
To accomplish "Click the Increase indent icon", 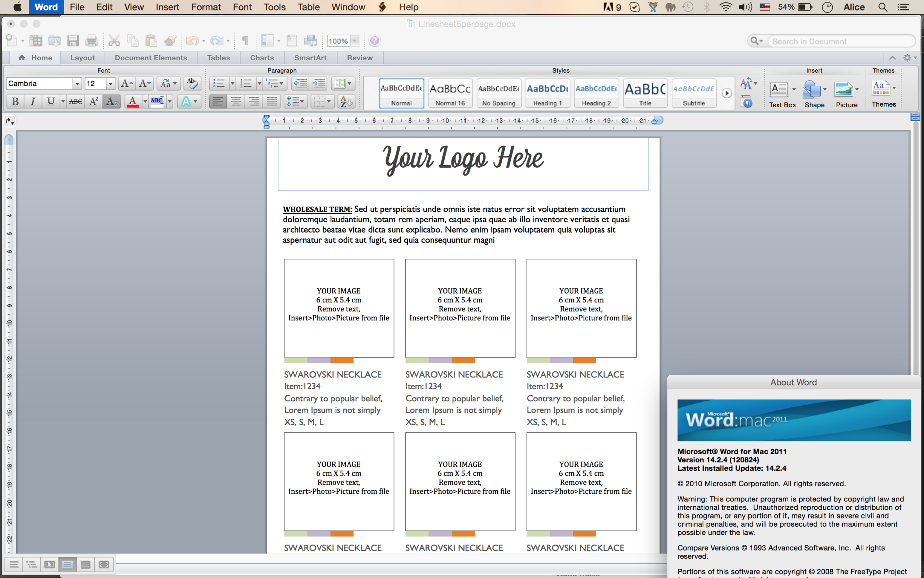I will (x=319, y=83).
